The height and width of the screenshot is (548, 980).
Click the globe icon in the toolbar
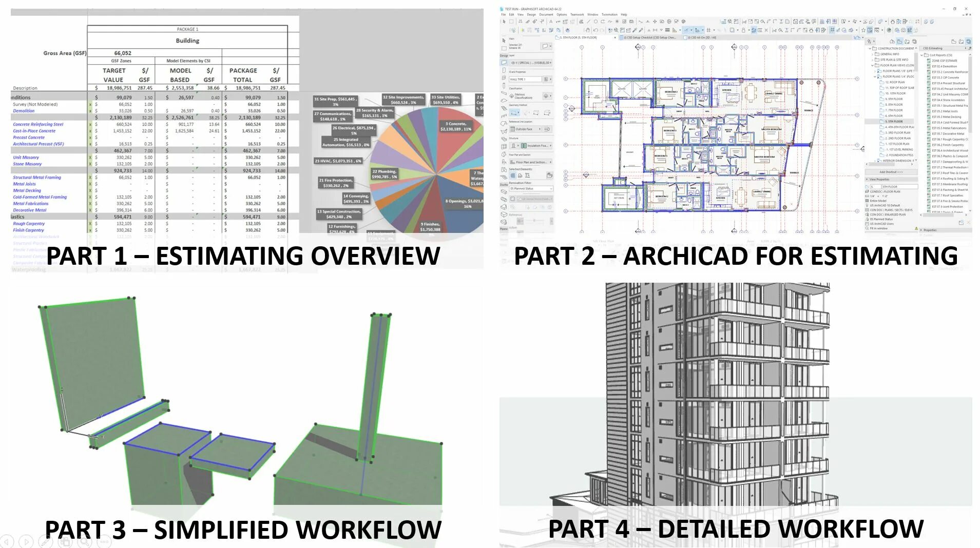tap(889, 30)
